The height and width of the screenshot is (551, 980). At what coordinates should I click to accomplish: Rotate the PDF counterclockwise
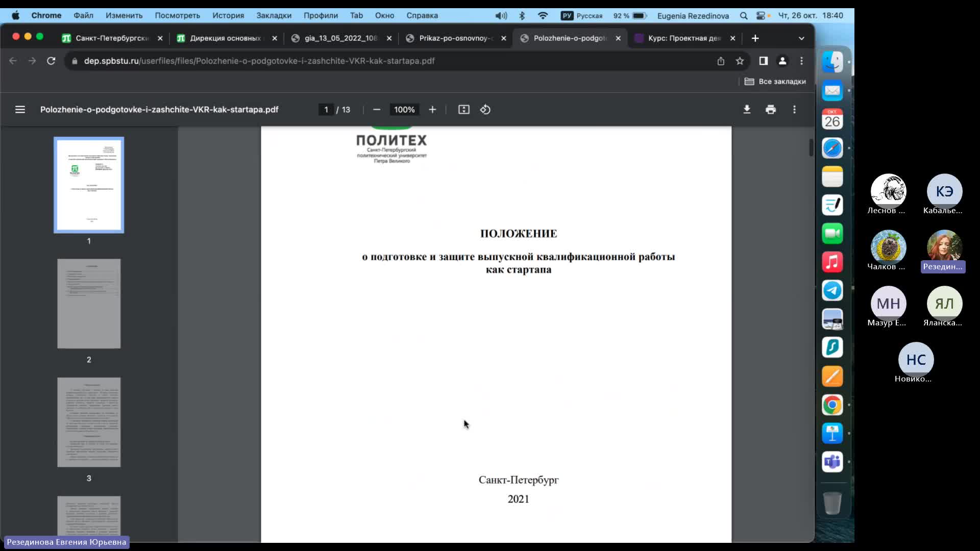tap(485, 110)
